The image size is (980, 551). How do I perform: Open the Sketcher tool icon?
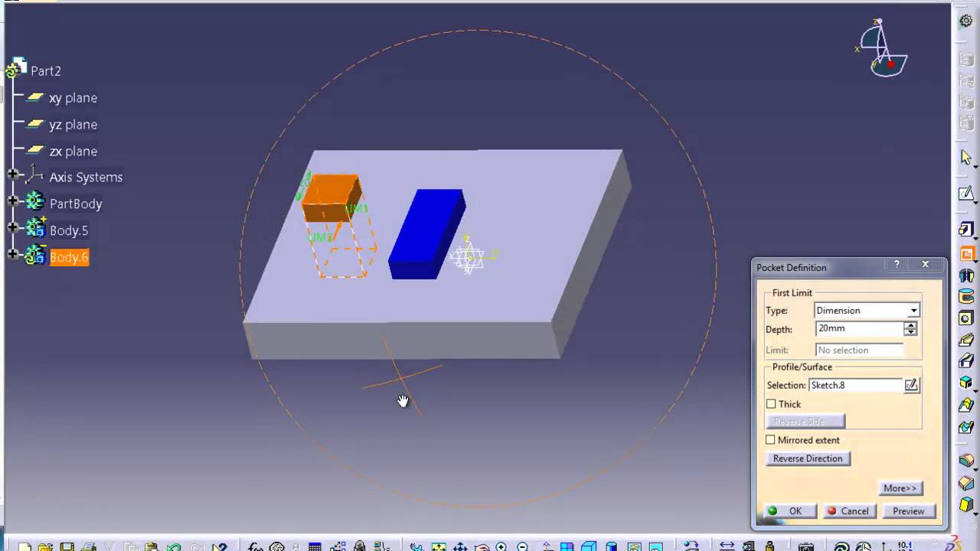click(x=966, y=193)
